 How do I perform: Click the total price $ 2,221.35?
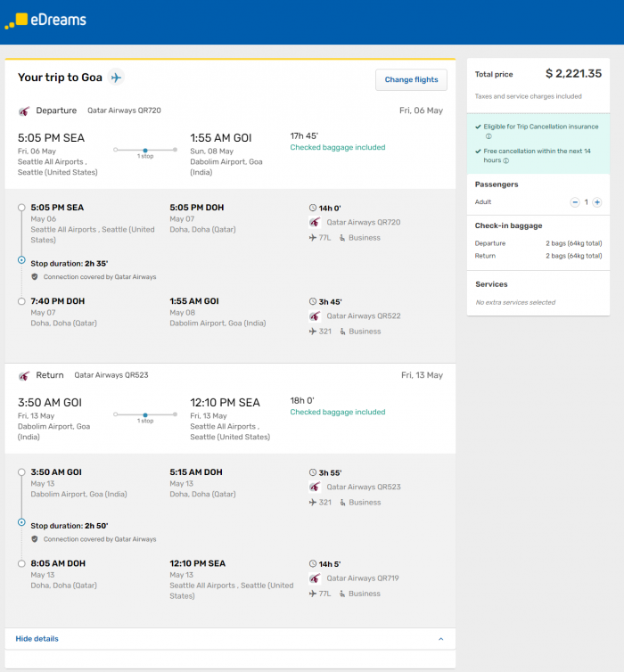(573, 74)
